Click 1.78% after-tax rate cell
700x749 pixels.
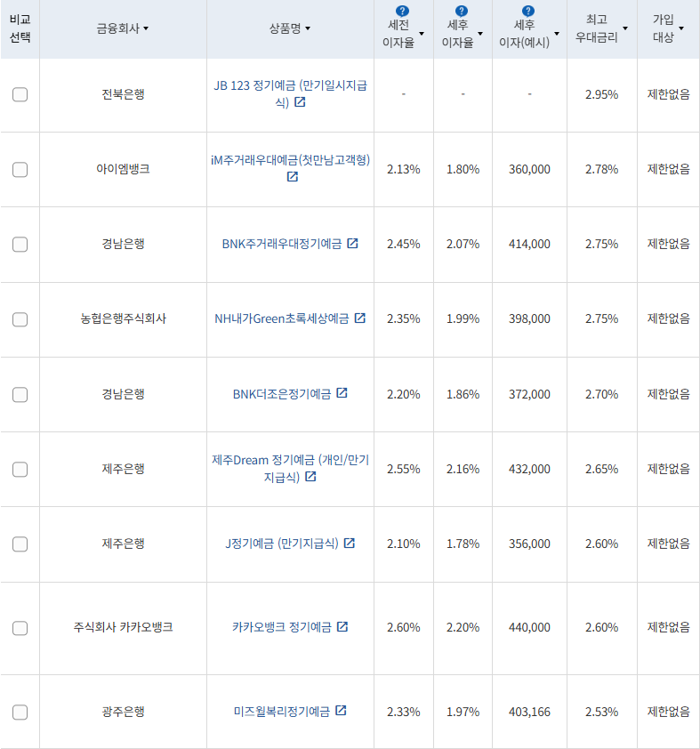[463, 544]
